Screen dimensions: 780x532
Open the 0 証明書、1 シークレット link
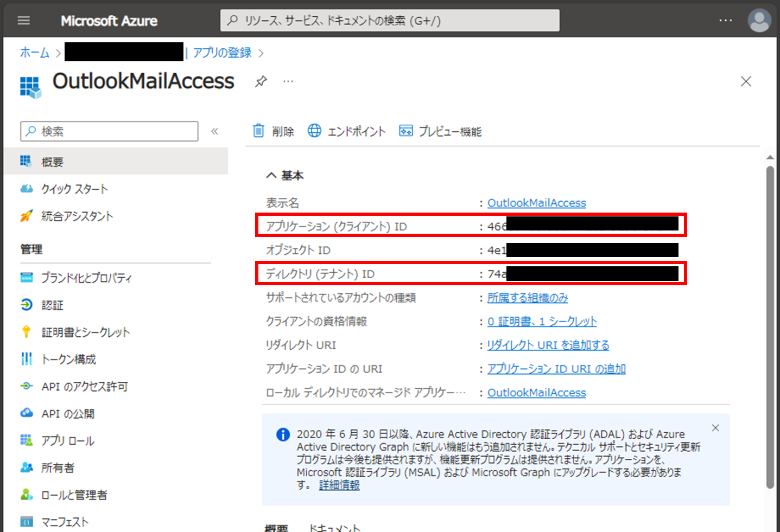coord(542,322)
